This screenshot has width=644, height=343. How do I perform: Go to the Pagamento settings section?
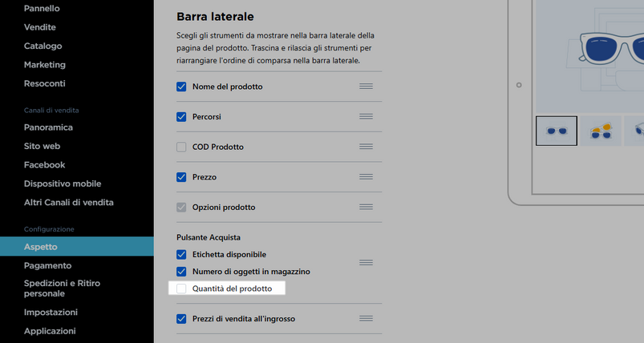point(47,265)
